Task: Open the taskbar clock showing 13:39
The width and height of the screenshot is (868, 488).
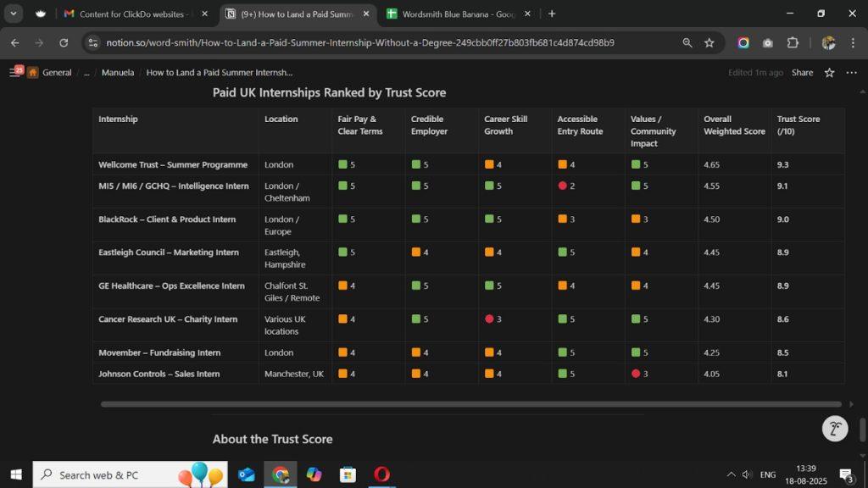Action: 806,474
